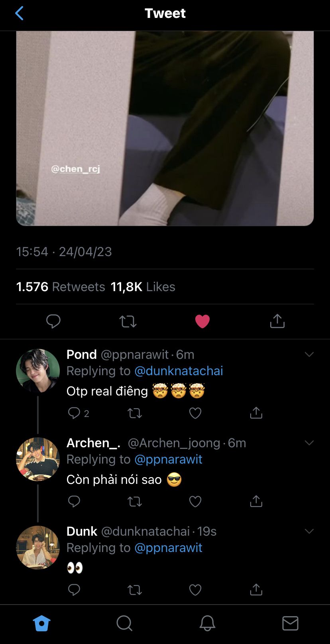Retweet the main tweet
The height and width of the screenshot is (644, 330).
click(x=128, y=321)
